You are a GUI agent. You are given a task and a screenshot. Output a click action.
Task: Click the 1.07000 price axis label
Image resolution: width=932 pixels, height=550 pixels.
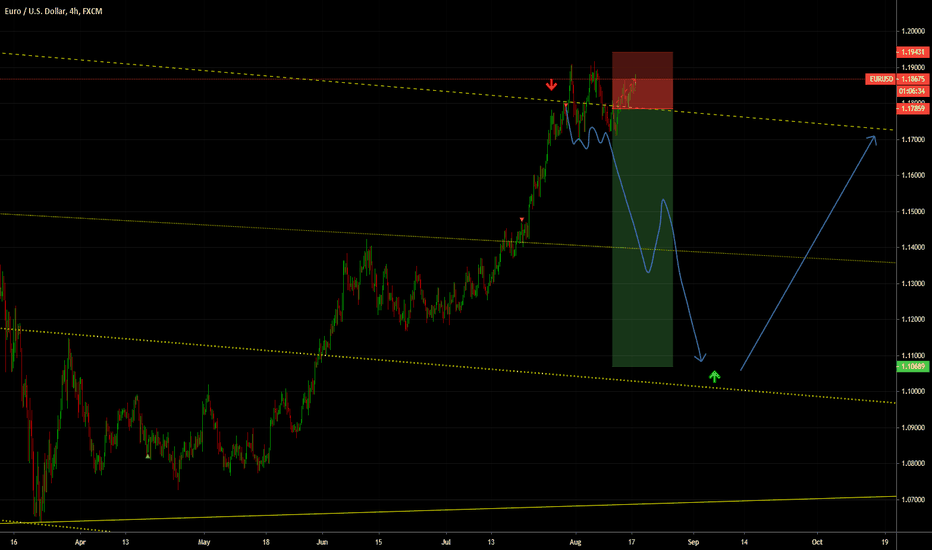pos(913,499)
